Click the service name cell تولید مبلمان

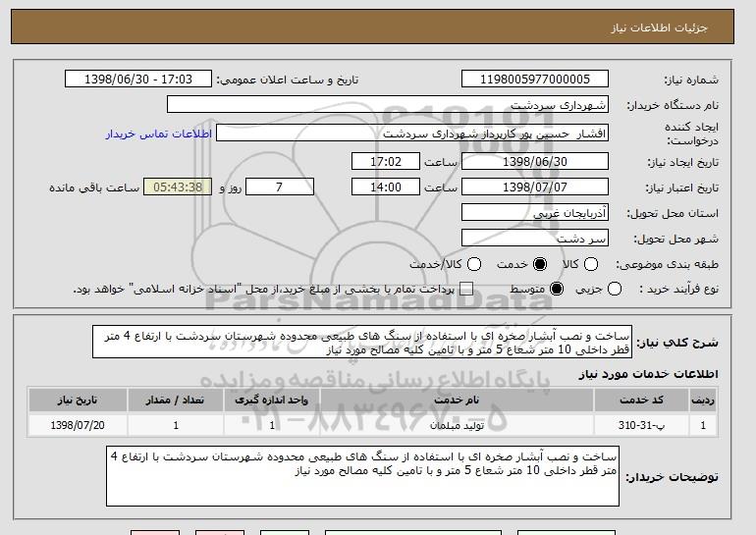(x=457, y=425)
